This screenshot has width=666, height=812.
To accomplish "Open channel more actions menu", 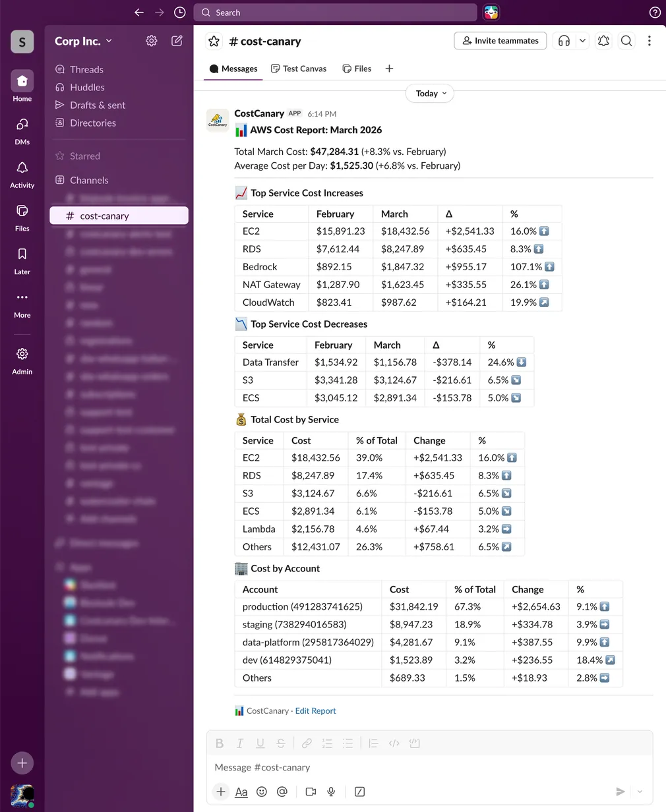I will pyautogui.click(x=650, y=41).
